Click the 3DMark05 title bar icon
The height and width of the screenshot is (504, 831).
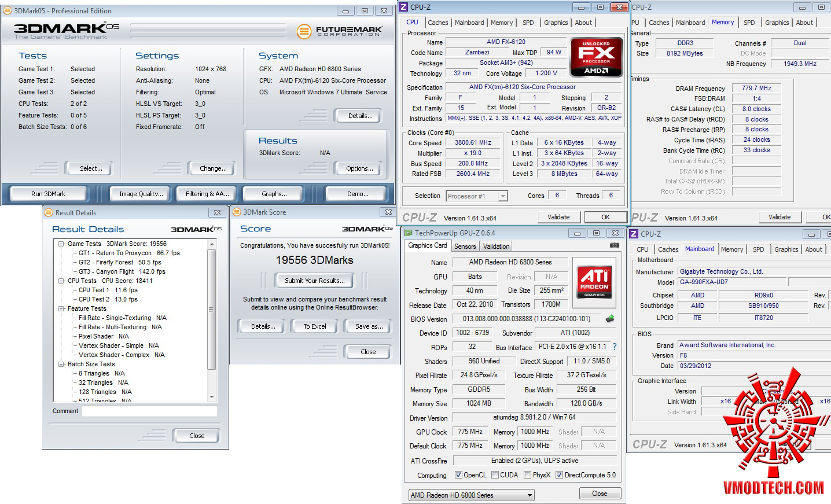click(x=8, y=10)
